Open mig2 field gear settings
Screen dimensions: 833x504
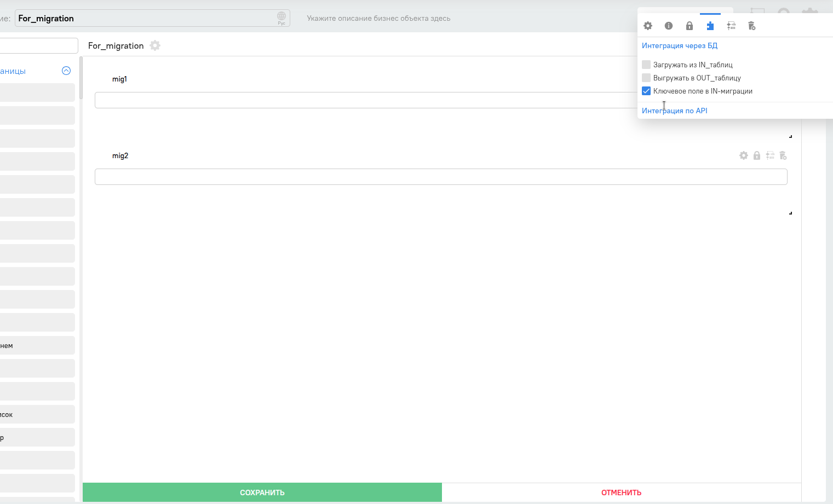pos(744,155)
